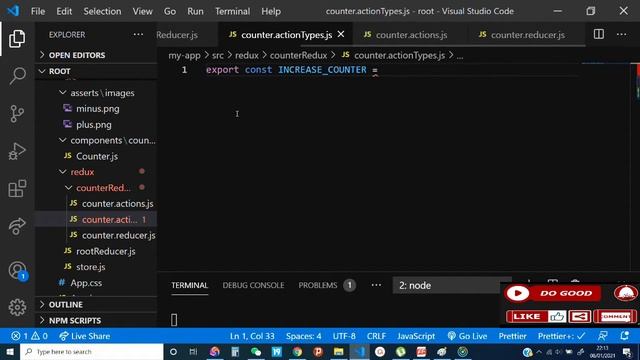Open the Go menu
640x360 pixels.
pos(170,11)
